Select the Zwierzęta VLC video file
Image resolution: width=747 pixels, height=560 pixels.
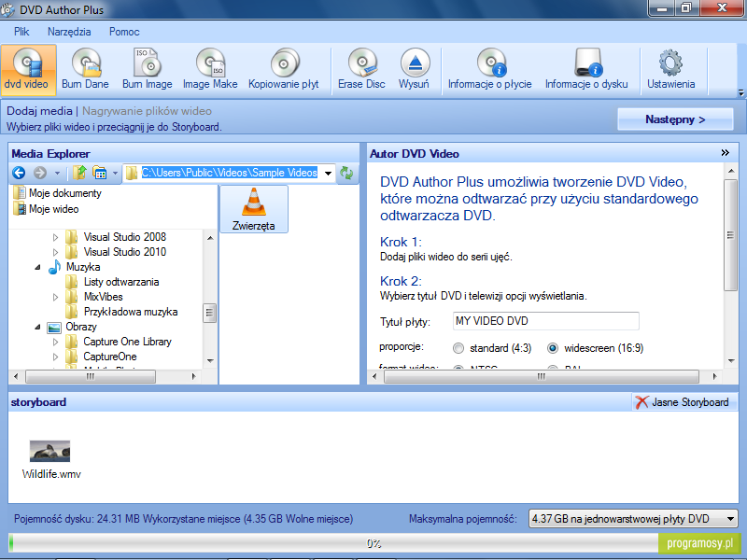pos(253,209)
